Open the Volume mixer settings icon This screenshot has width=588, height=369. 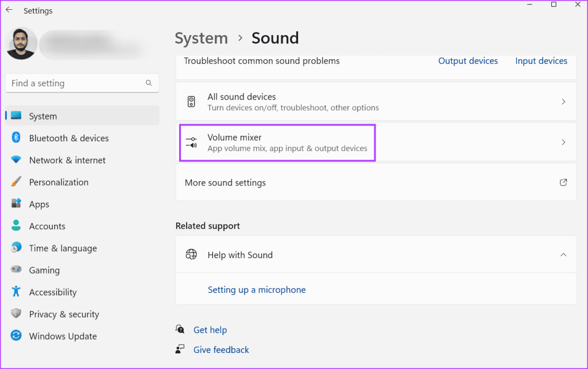(x=191, y=142)
